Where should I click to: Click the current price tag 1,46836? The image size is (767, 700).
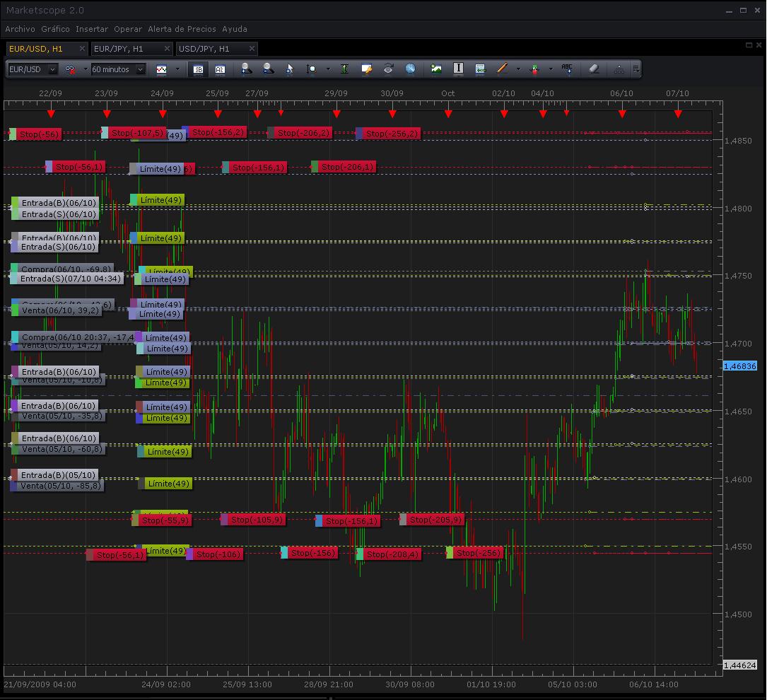coord(740,366)
